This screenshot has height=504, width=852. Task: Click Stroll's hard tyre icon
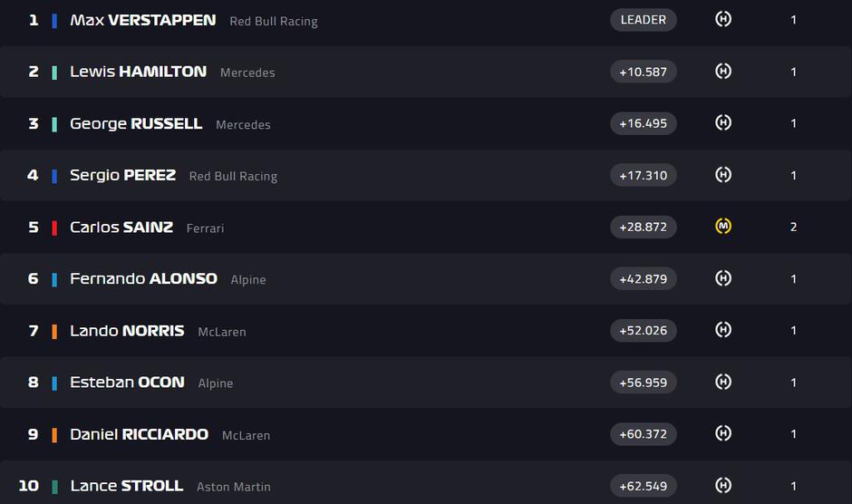(723, 486)
